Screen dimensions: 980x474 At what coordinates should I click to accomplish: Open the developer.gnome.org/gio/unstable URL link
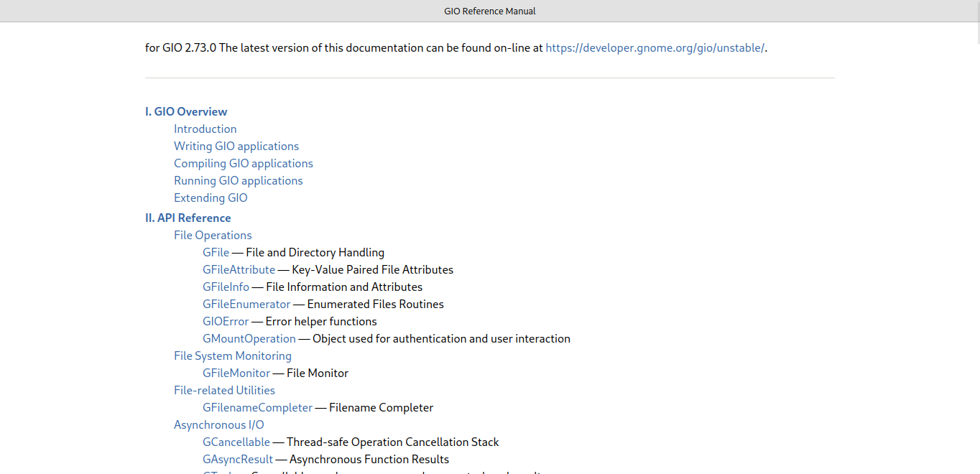[x=655, y=48]
